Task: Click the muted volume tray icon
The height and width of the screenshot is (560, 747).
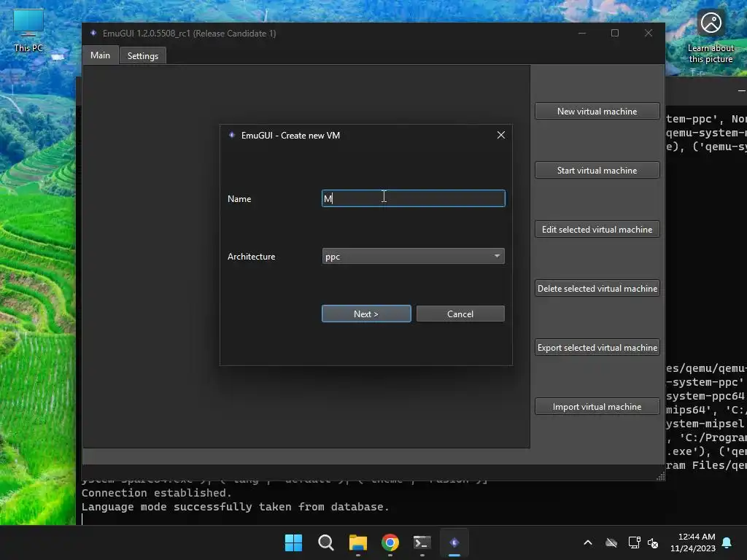Action: [653, 542]
